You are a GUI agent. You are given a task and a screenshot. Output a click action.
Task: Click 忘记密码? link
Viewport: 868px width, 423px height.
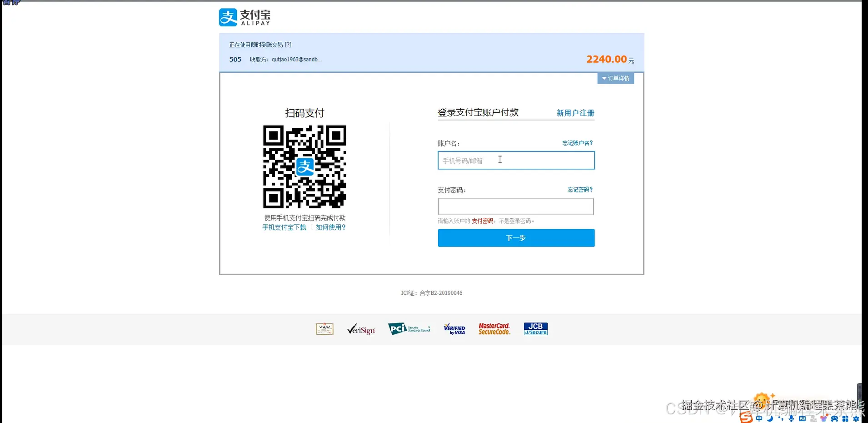tap(580, 190)
